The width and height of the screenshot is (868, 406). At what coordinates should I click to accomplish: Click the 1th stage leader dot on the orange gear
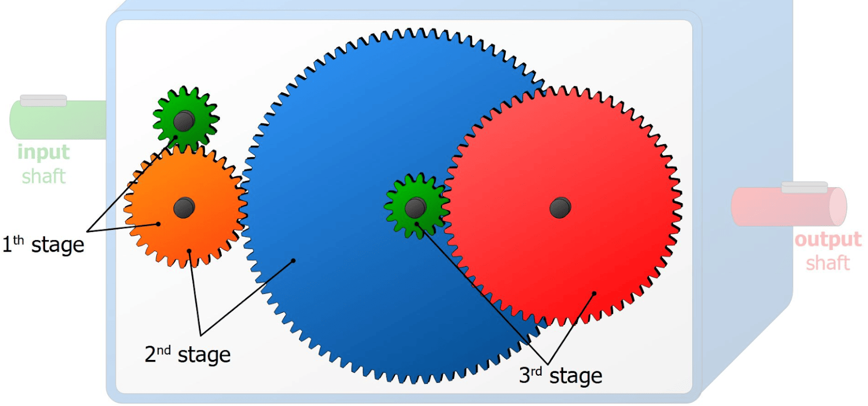pyautogui.click(x=158, y=223)
